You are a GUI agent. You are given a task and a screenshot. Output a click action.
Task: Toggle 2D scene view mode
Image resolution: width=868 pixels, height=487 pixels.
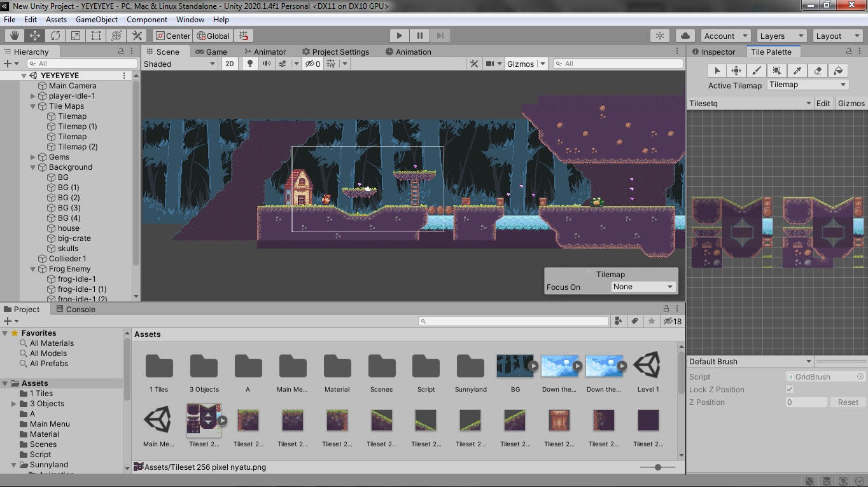click(230, 64)
